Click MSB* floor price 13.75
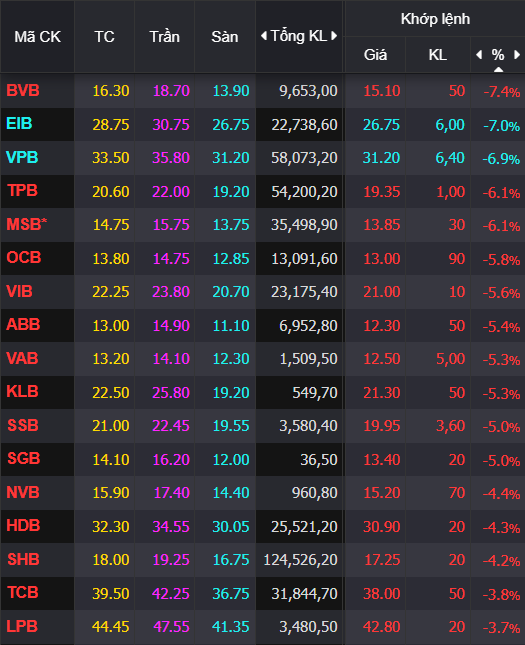The height and width of the screenshot is (645, 525). 231,225
